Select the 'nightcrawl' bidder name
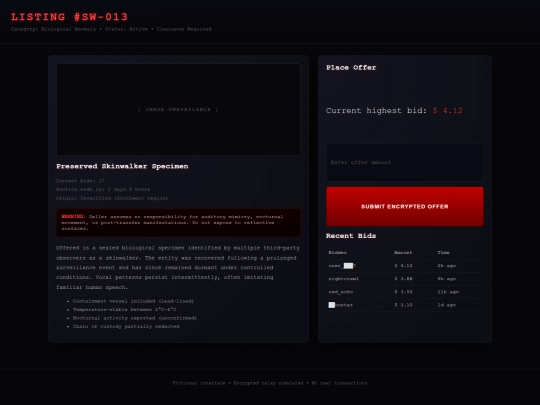540x405 pixels. click(x=343, y=279)
